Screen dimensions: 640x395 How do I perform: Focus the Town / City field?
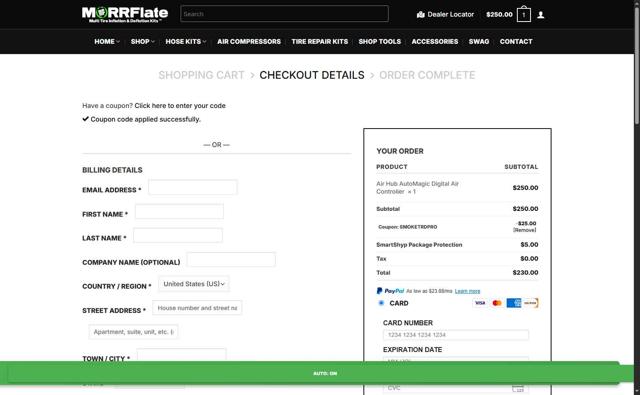click(182, 355)
